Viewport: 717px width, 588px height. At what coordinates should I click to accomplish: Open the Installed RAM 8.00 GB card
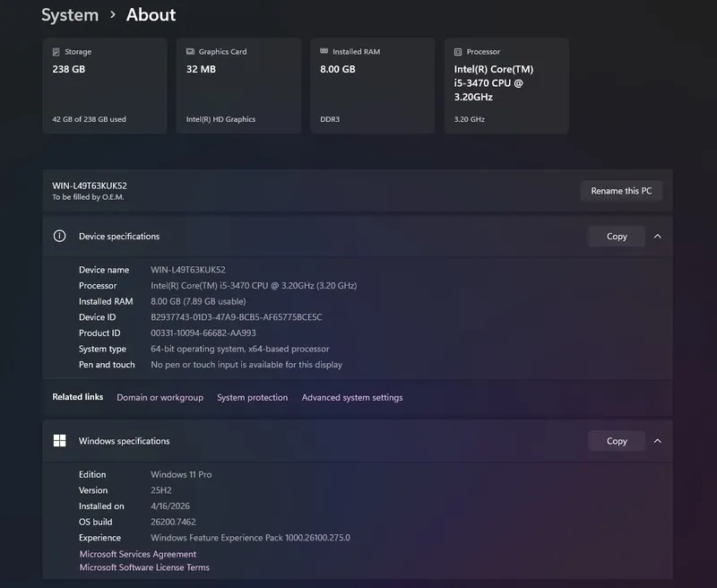pos(372,86)
